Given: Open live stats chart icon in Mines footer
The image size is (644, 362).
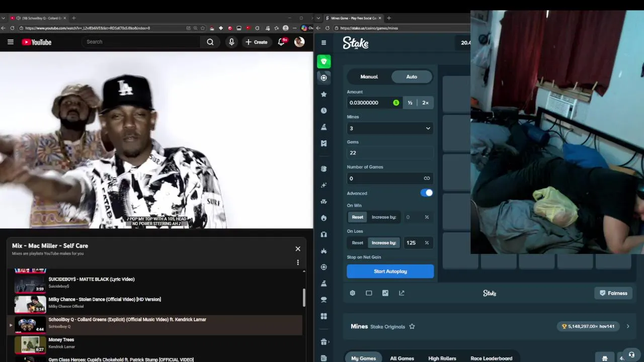Looking at the screenshot, I should tap(385, 293).
